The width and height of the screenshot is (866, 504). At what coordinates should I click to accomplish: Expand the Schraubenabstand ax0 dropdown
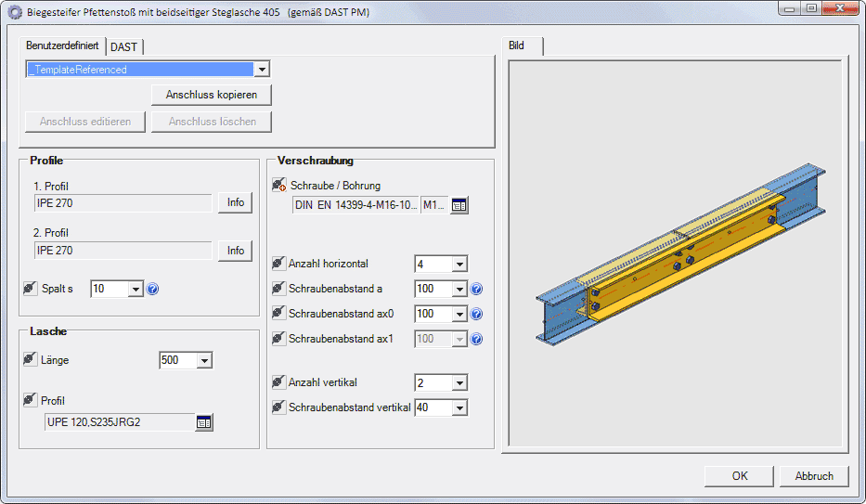click(x=459, y=314)
